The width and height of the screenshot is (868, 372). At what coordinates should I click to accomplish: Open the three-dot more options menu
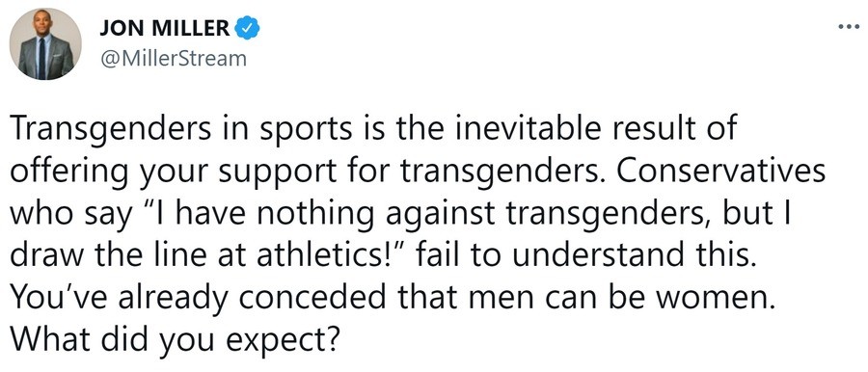point(849,26)
